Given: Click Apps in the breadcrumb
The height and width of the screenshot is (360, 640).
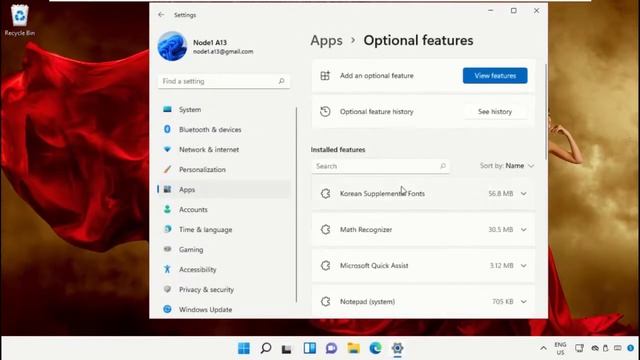Looking at the screenshot, I should coord(327,40).
